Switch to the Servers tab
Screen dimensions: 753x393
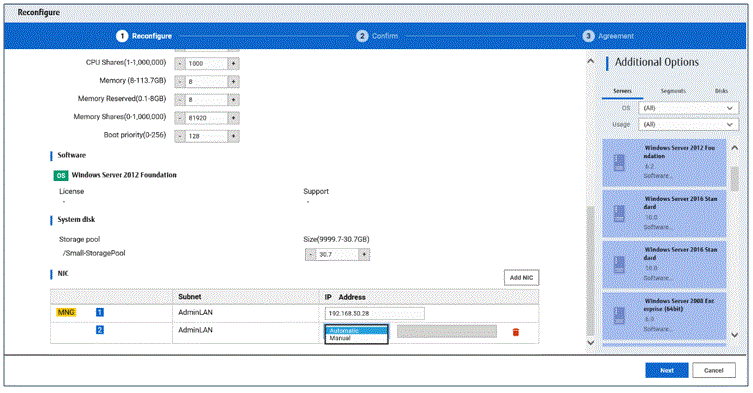click(x=622, y=91)
